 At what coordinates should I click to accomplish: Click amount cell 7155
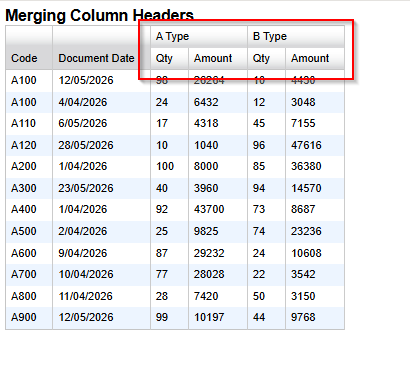click(x=315, y=123)
